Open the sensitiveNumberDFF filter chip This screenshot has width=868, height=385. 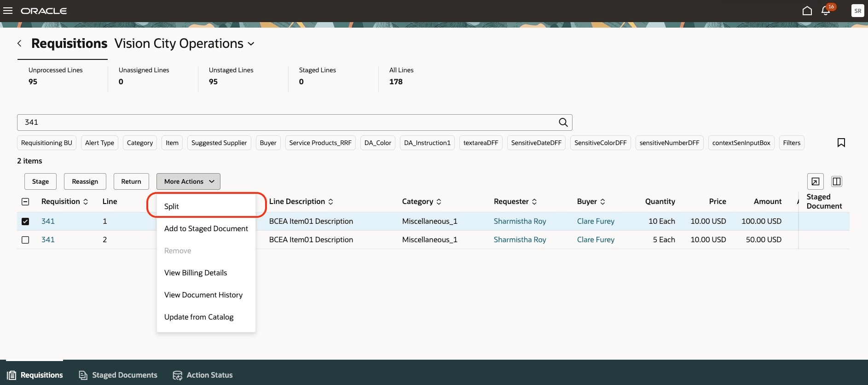(x=669, y=143)
